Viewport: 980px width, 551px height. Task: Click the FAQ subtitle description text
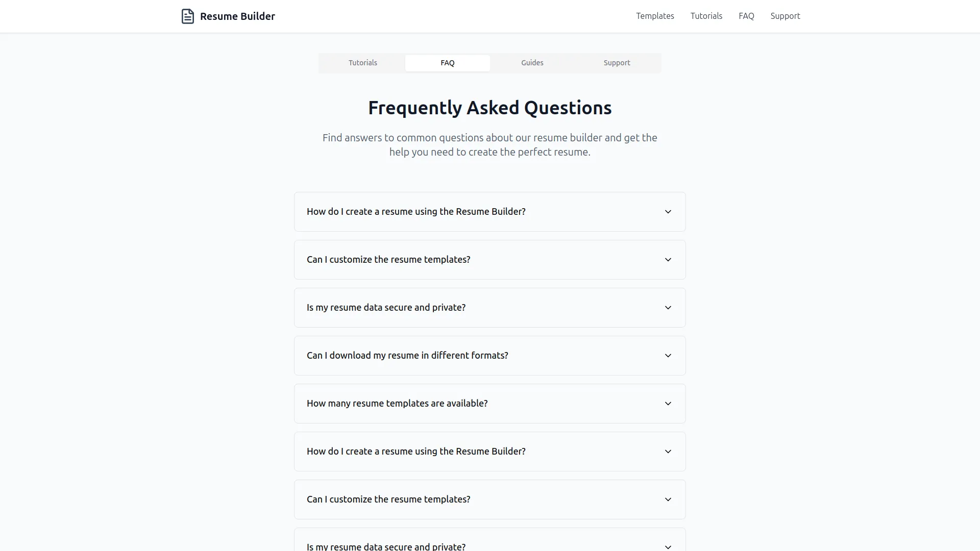coord(489,144)
